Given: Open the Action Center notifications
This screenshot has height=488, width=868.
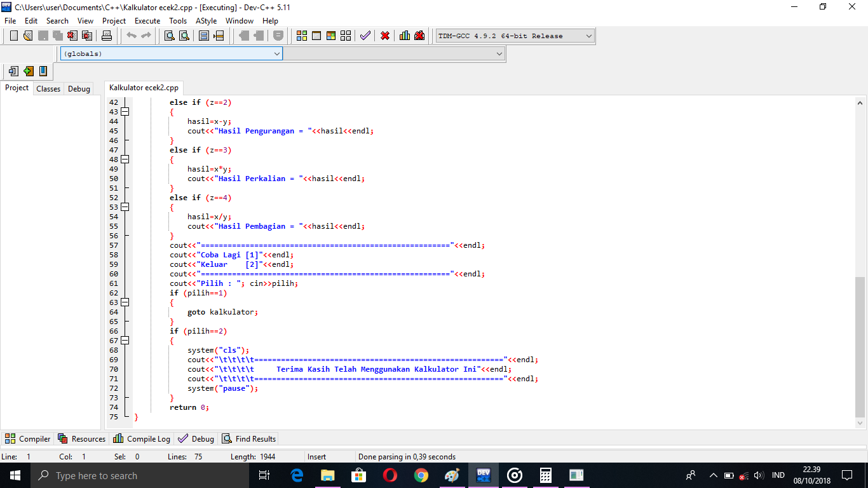Looking at the screenshot, I should [847, 475].
